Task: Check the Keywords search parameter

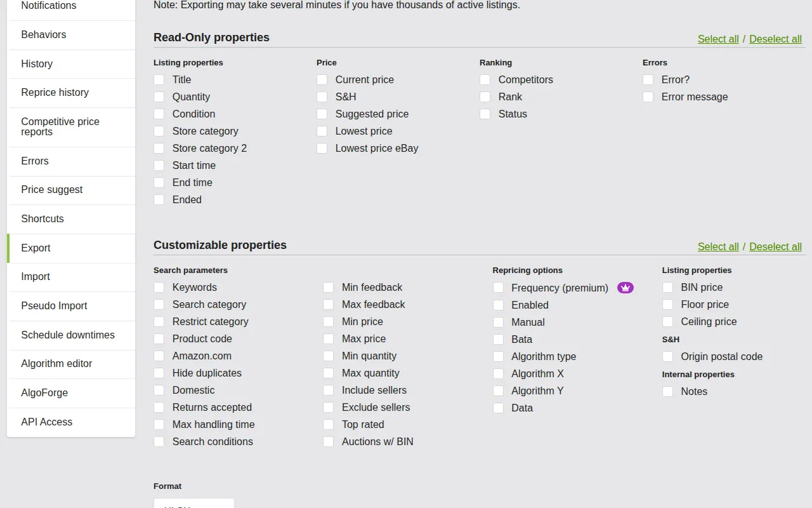Action: point(159,287)
